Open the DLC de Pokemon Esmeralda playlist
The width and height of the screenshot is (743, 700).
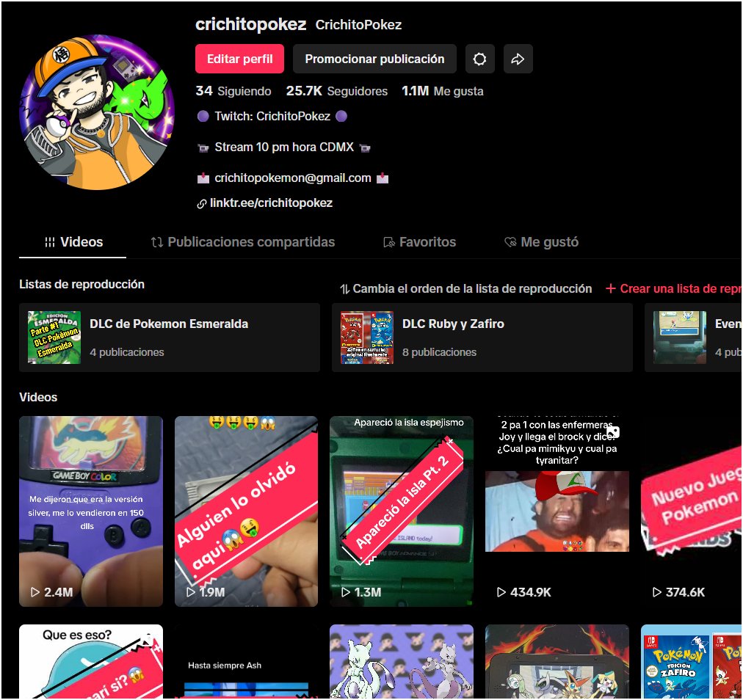tap(170, 338)
